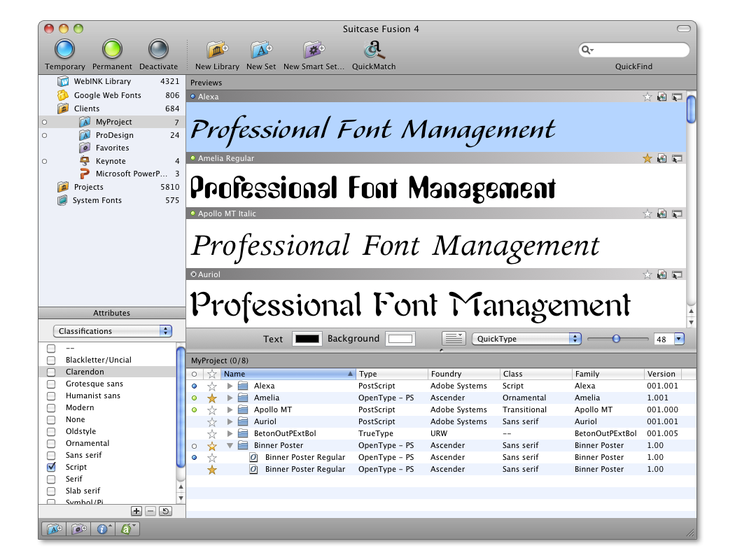Click snapshot icon on Apollo MT Italic preview
Screen dimensions: 735x560
(662, 213)
